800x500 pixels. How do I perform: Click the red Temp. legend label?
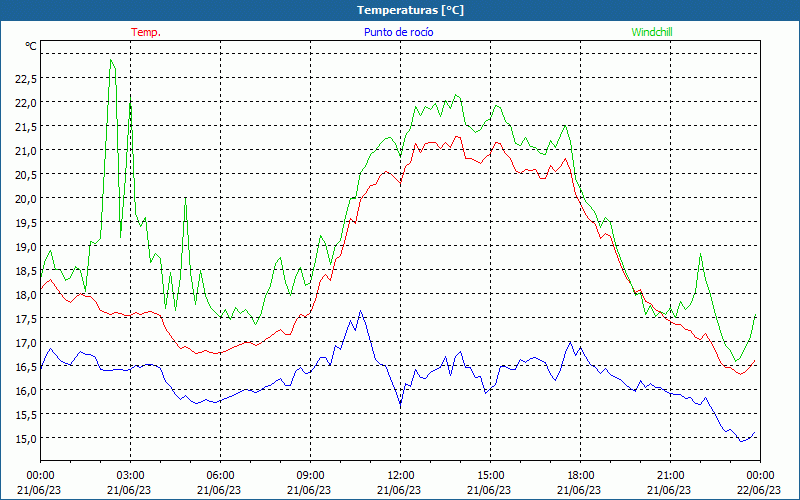[146, 32]
